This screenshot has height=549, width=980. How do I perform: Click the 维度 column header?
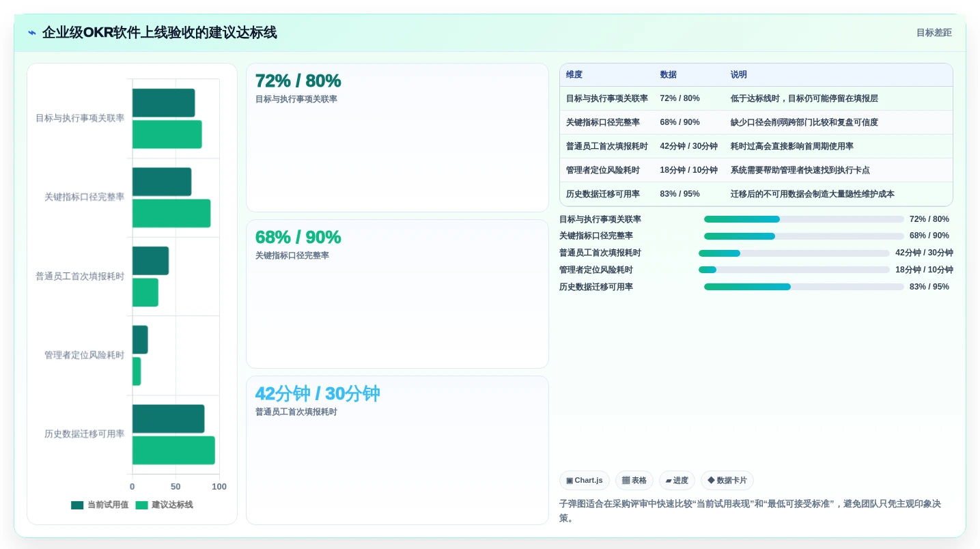pos(574,74)
